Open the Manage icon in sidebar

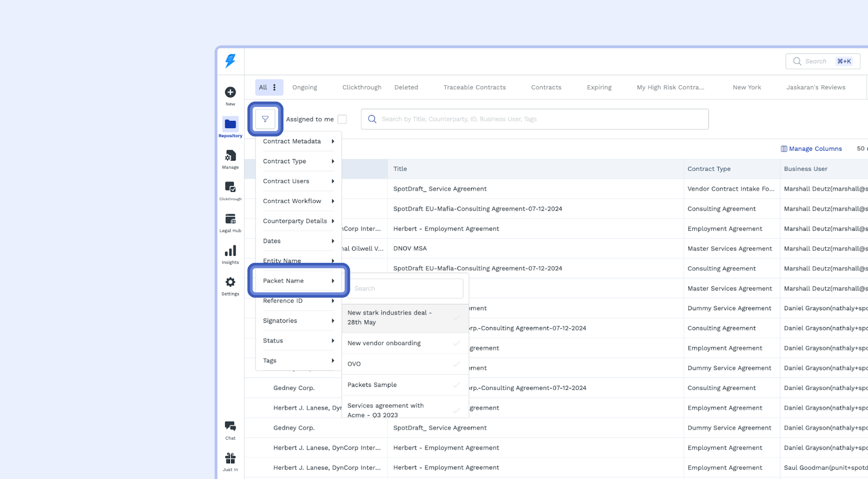coord(230,156)
